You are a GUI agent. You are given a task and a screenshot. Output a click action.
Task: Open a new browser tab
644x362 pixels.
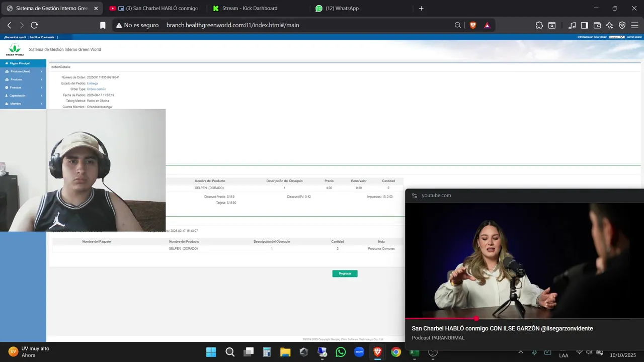(x=421, y=8)
